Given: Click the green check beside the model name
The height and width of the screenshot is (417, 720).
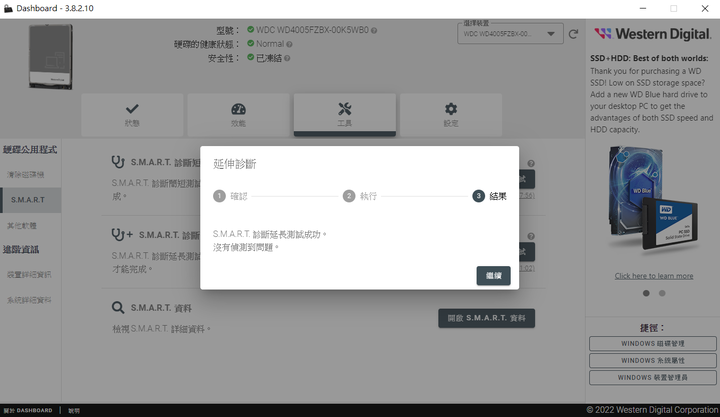Looking at the screenshot, I should [250, 29].
